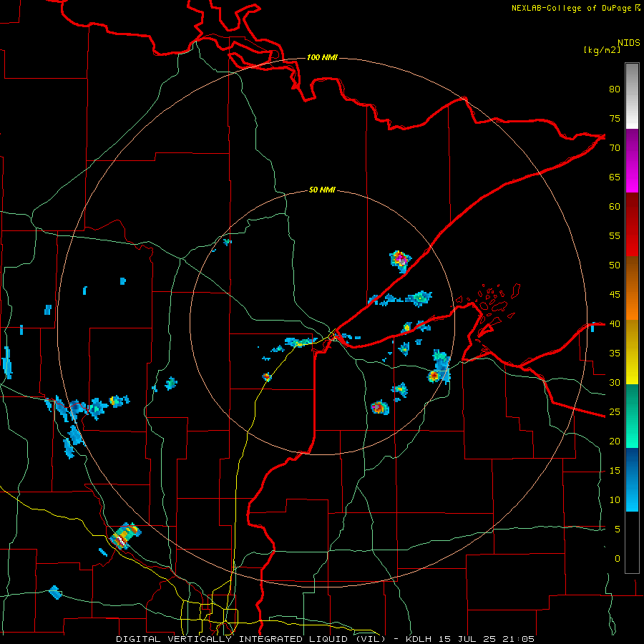Pick the yellow segment of the color bar
This screenshot has width=644, height=644.
632,352
